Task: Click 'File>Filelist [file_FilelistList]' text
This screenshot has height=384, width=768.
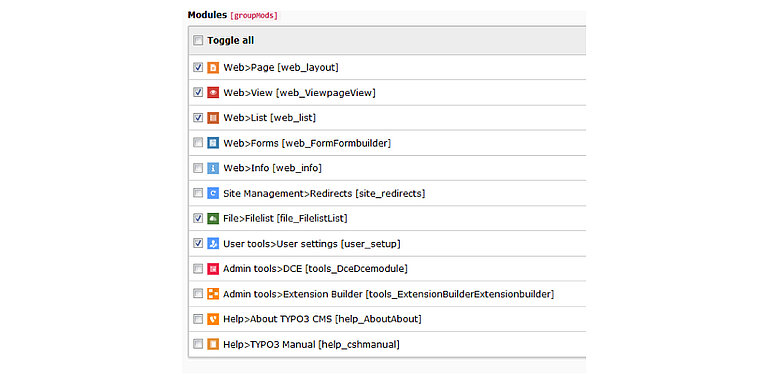Action: click(x=286, y=218)
